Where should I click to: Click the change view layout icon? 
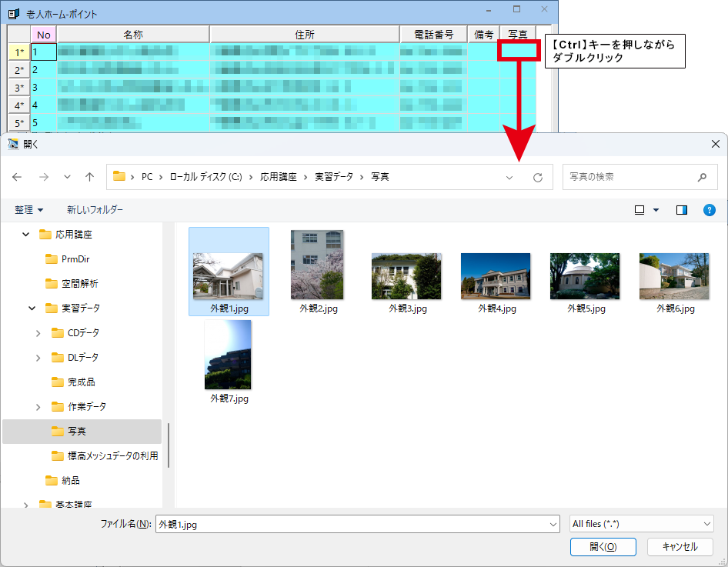click(x=640, y=210)
